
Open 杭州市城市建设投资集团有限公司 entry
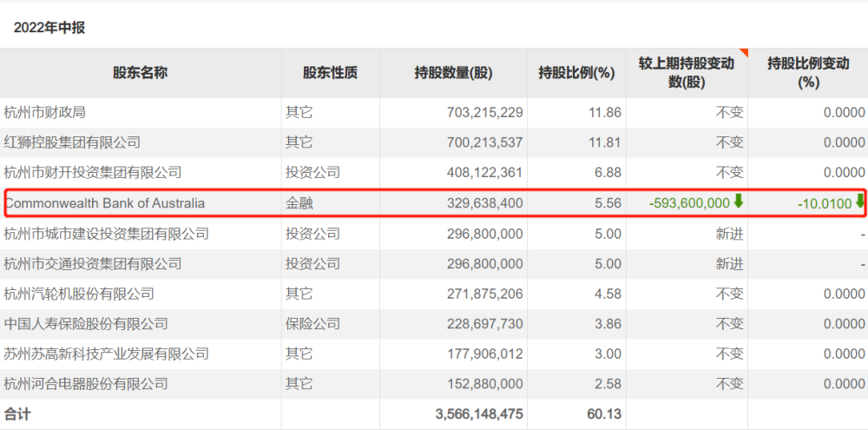click(107, 234)
